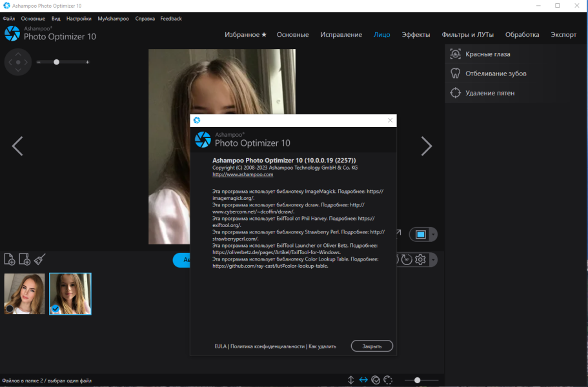The width and height of the screenshot is (588, 387).
Task: Click the gear settings icon below the preview
Action: [x=420, y=259]
